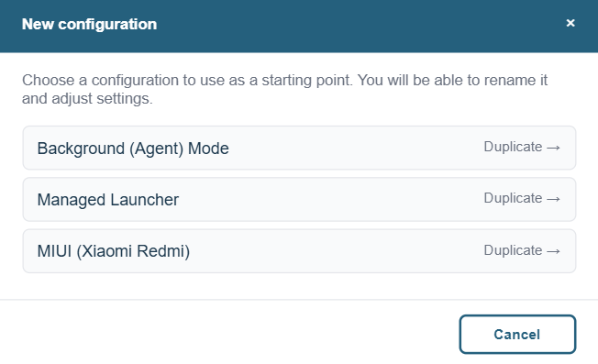Cancel the new configuration dialog
The height and width of the screenshot is (364, 598).
point(517,335)
